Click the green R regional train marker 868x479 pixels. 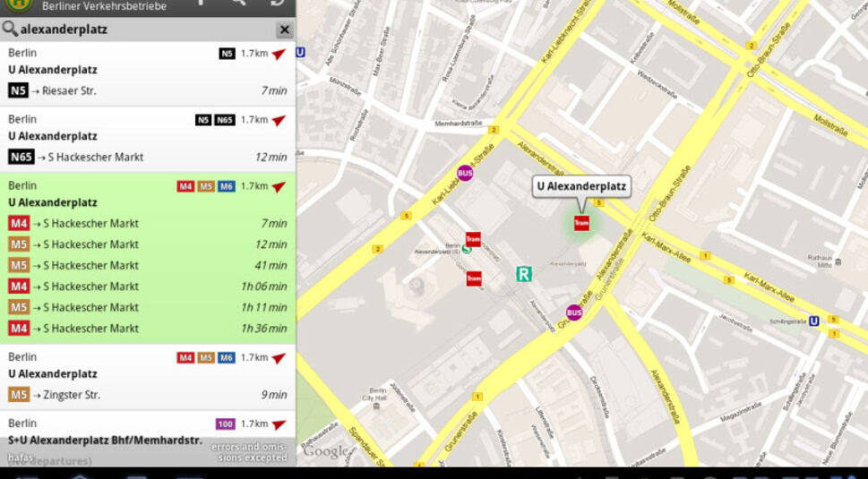[x=524, y=274]
